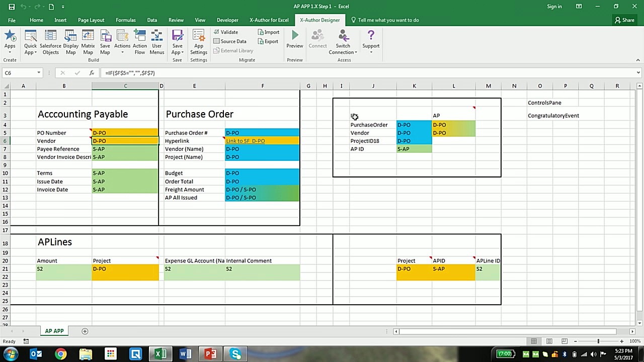The height and width of the screenshot is (362, 644).
Task: Open the Display Map tool
Action: tap(70, 42)
